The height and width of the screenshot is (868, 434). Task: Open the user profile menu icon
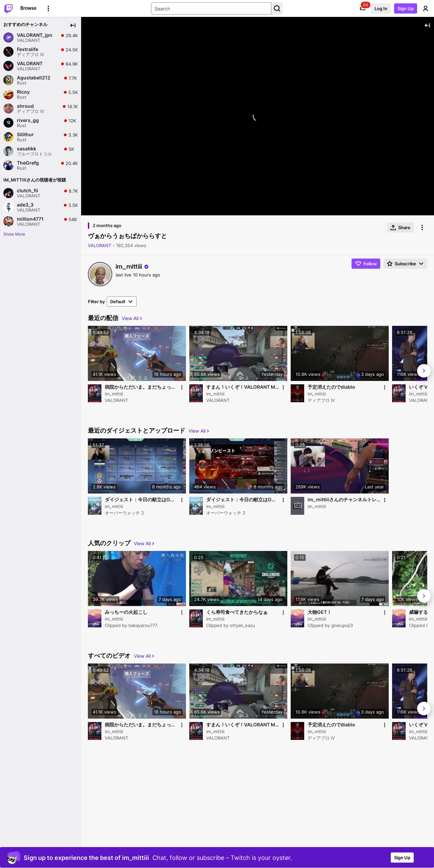click(426, 8)
